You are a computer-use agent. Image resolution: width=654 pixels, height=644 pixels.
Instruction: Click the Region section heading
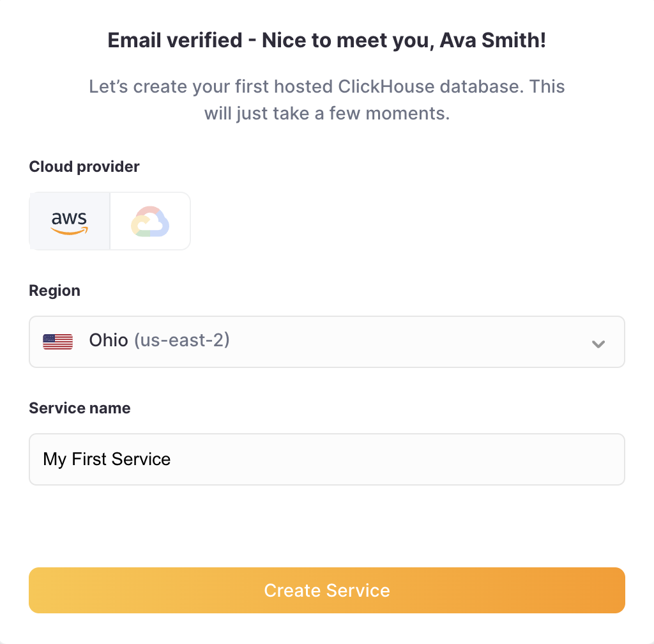click(54, 290)
